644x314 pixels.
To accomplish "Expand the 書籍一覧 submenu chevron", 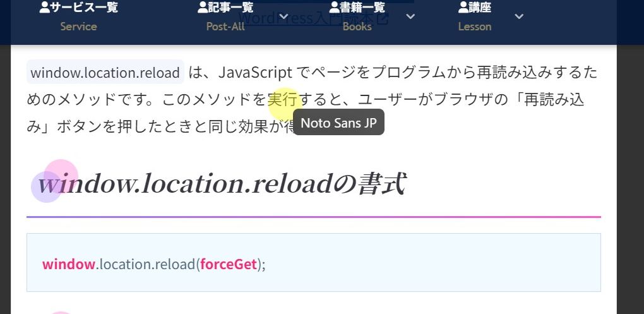I will pos(410,16).
